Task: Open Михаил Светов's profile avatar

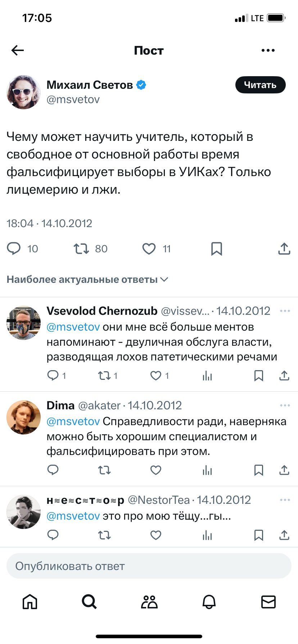Action: 24,92
